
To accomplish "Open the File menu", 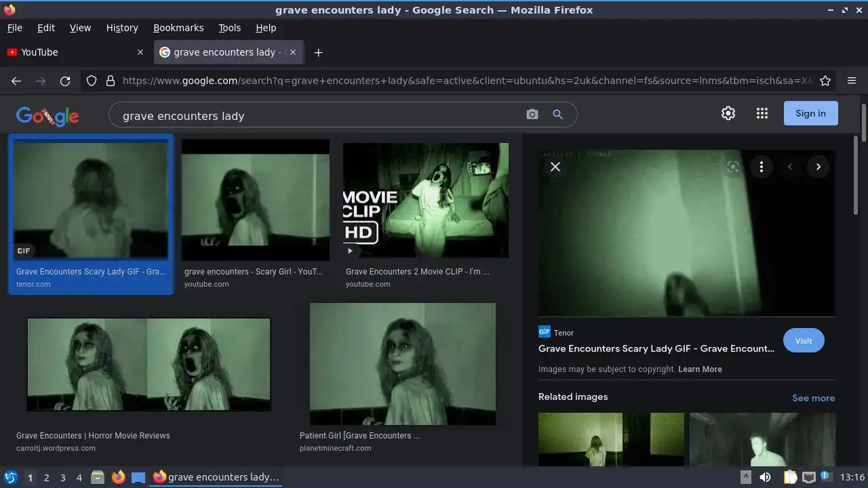I will pos(14,28).
